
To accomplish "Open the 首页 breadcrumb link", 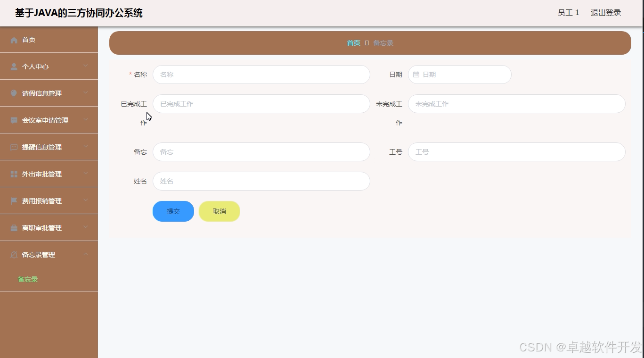I will pos(353,42).
